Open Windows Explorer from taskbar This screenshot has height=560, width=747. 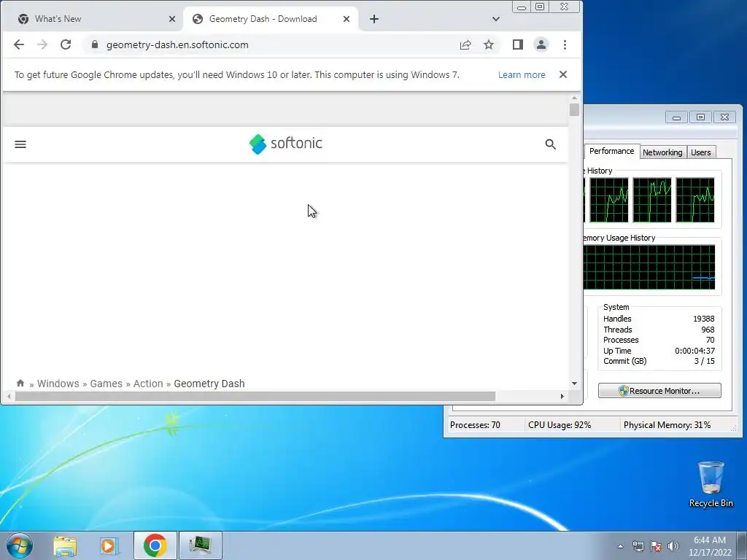pyautogui.click(x=65, y=545)
